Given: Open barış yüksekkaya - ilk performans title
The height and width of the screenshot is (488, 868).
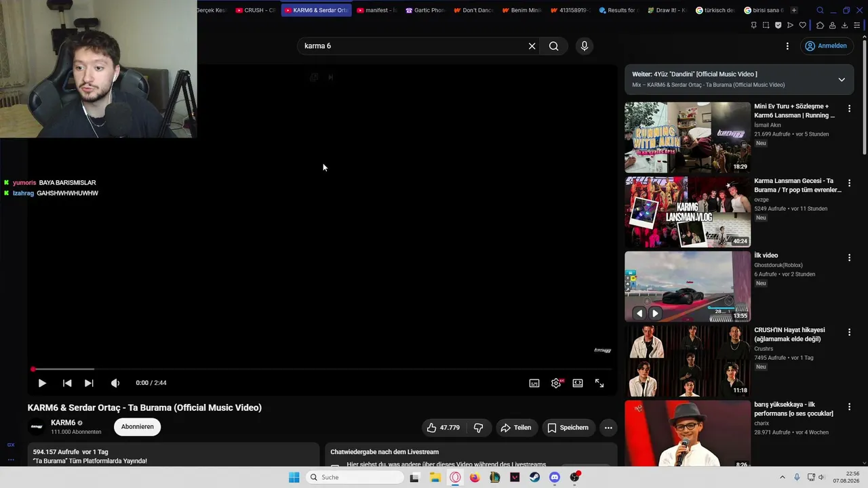Looking at the screenshot, I should [x=794, y=409].
